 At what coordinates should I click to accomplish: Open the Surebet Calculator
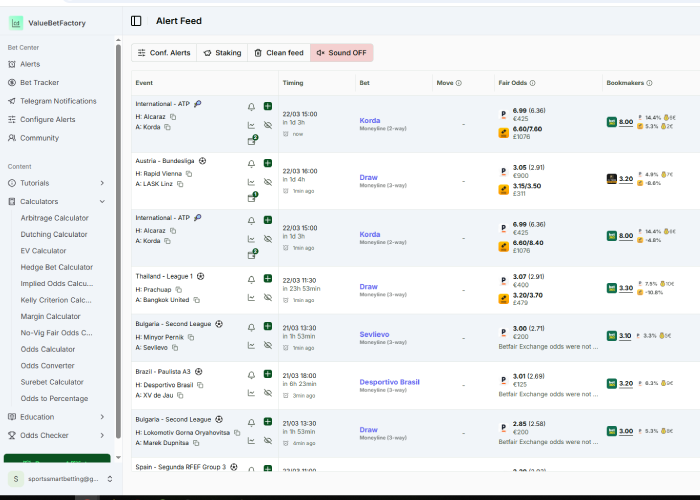point(52,382)
